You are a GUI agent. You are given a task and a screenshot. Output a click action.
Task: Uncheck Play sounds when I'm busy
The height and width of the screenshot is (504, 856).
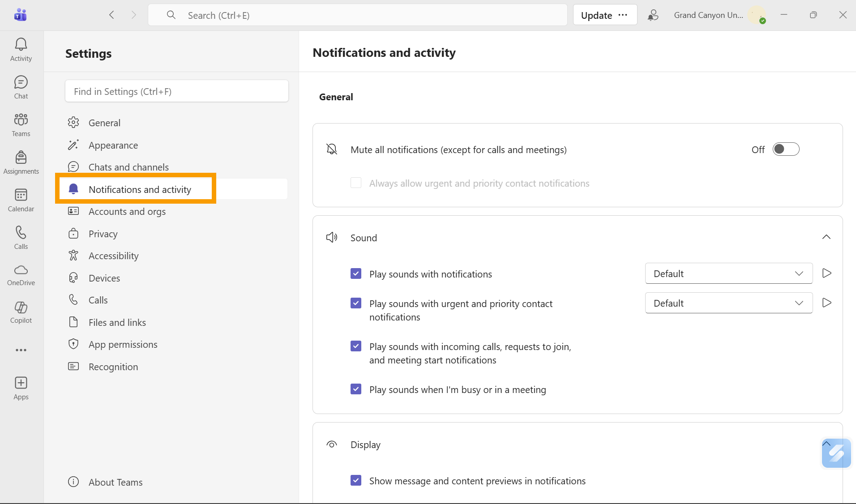[356, 389]
